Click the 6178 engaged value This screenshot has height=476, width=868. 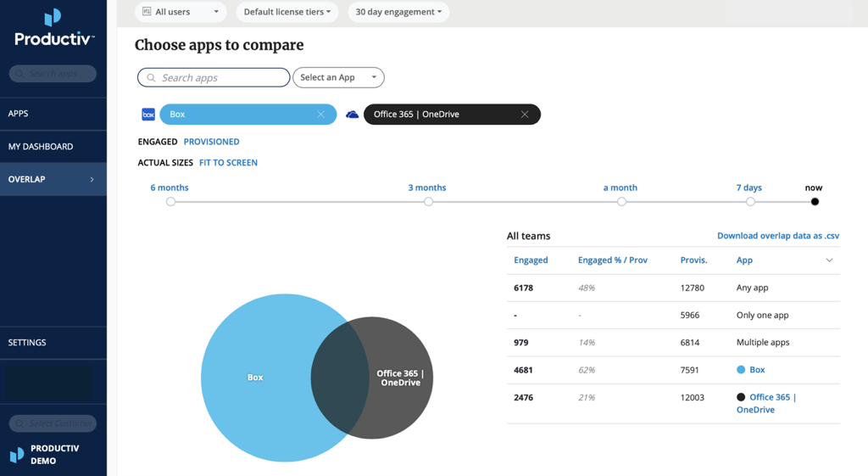click(523, 288)
